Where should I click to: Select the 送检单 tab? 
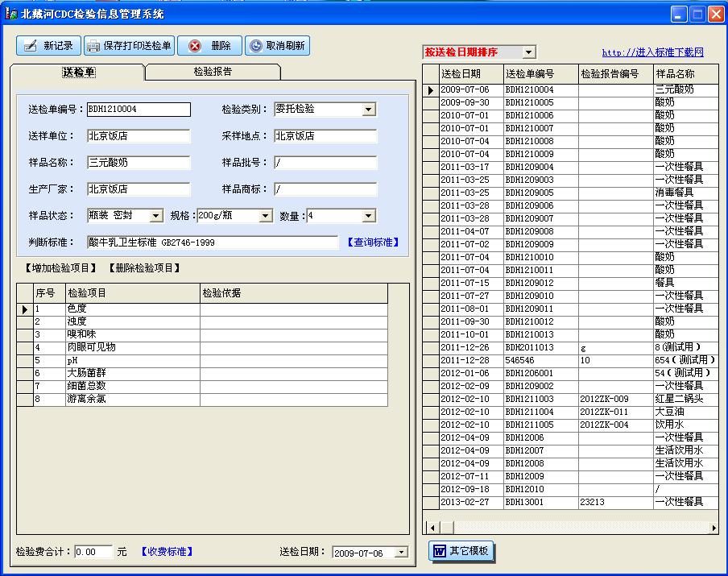click(x=78, y=73)
